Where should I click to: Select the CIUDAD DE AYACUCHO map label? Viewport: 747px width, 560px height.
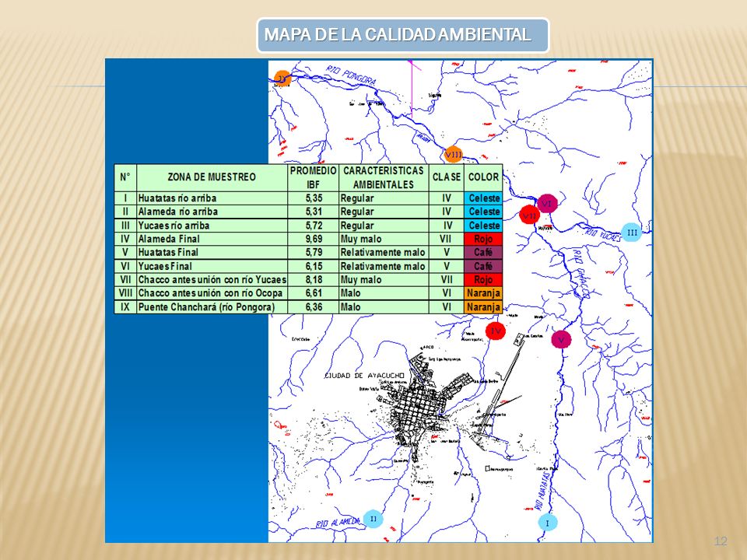(x=364, y=376)
